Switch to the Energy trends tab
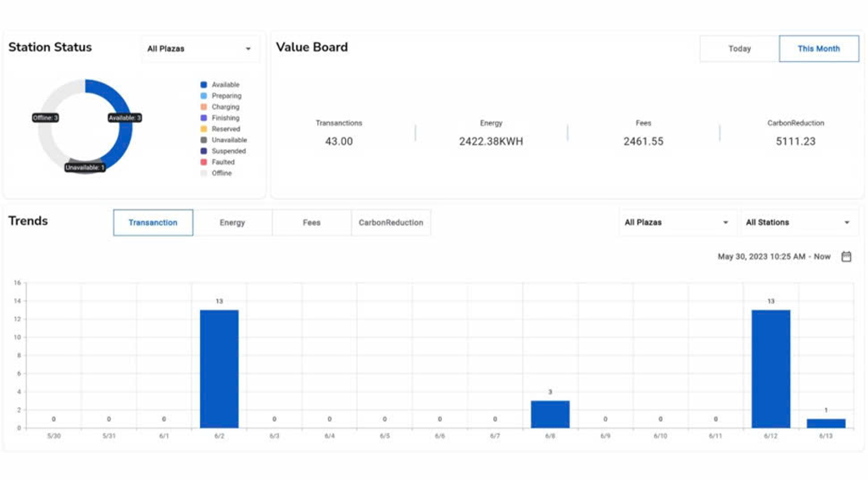Image resolution: width=868 pixels, height=480 pixels. (x=232, y=223)
